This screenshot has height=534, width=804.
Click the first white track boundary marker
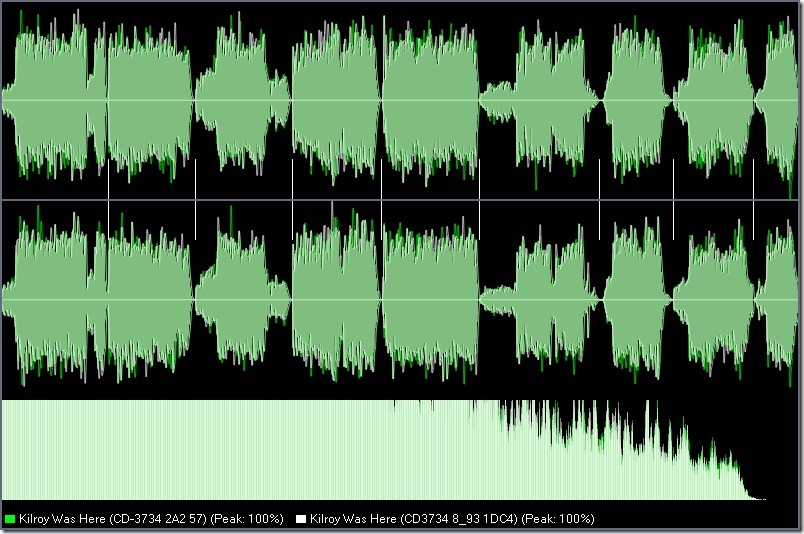[x=109, y=199]
